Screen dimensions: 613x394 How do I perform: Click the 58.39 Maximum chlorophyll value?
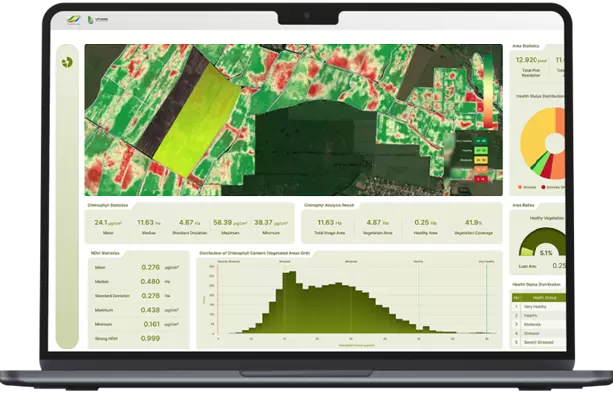pyautogui.click(x=230, y=222)
